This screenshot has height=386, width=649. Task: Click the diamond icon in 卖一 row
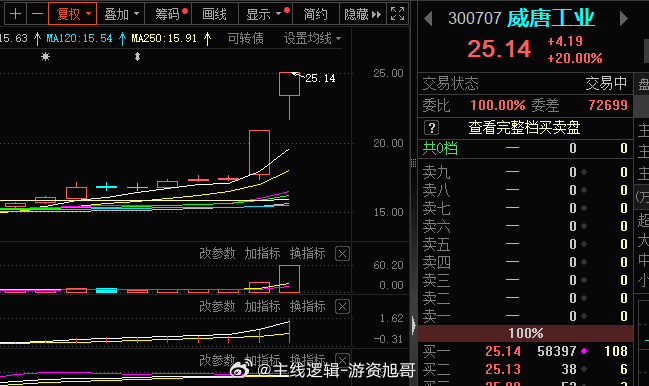click(584, 316)
